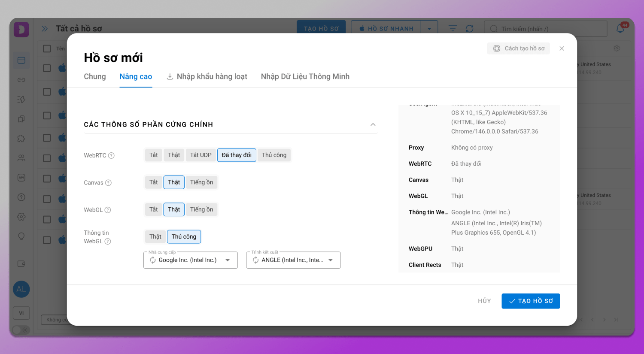
Task: Open the Nhập khẩu hàng loạt tab
Action: click(x=207, y=76)
